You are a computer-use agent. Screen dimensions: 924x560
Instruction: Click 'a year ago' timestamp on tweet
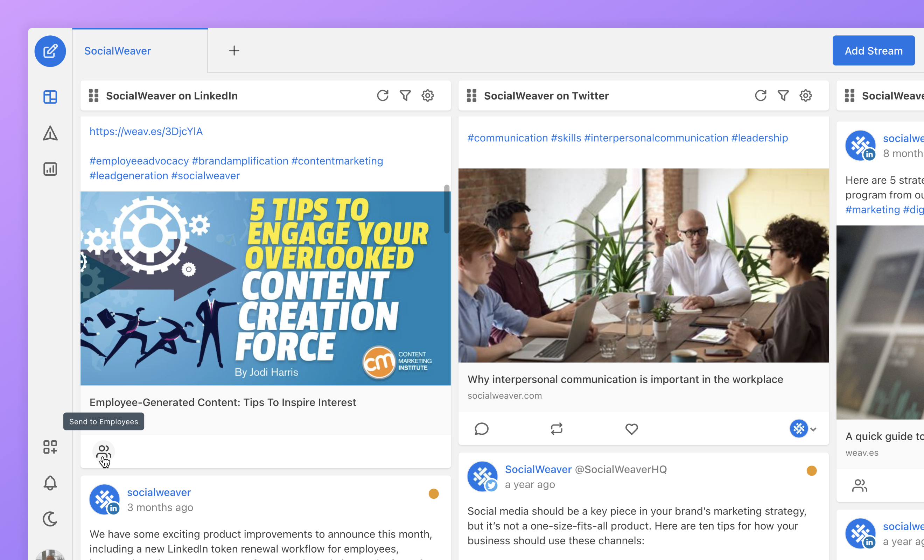click(x=530, y=484)
